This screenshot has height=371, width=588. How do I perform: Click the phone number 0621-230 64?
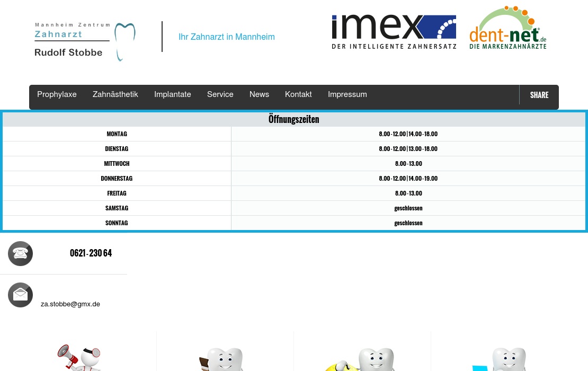tap(91, 253)
